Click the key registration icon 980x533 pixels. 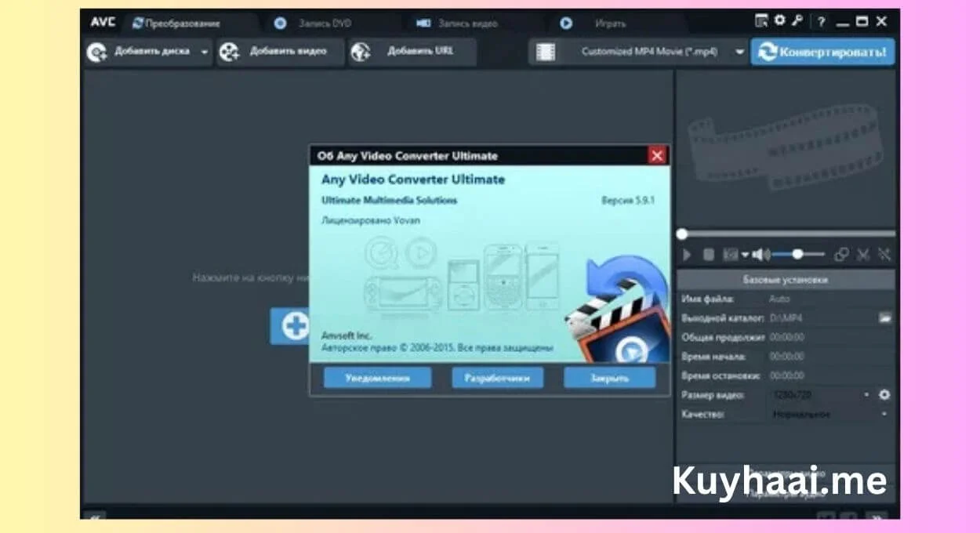(x=797, y=22)
